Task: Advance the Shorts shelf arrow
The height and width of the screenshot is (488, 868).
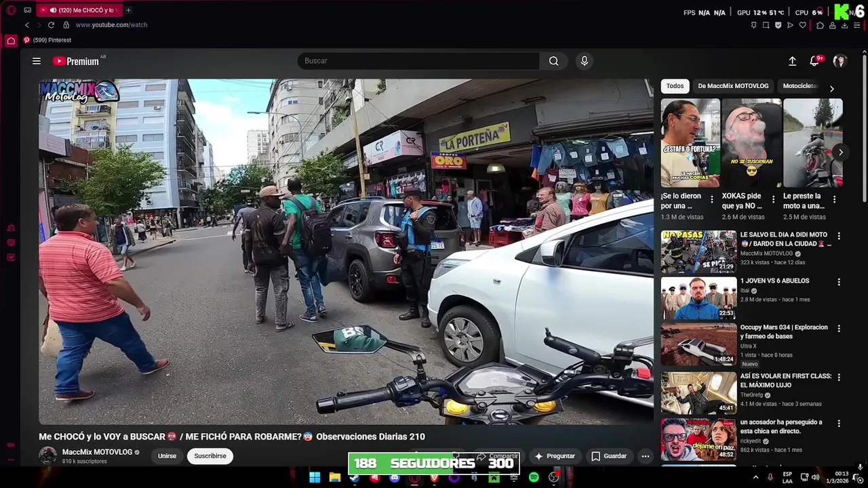Action: click(840, 152)
